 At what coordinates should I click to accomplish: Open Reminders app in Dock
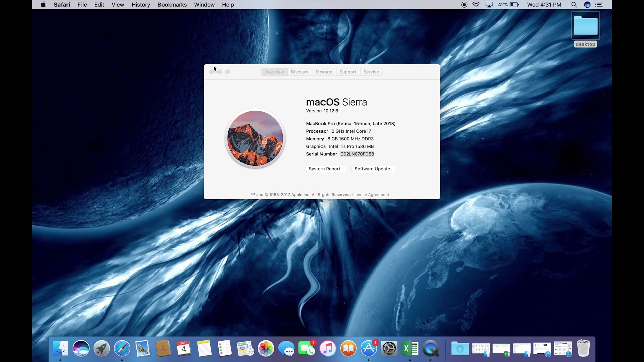[224, 348]
